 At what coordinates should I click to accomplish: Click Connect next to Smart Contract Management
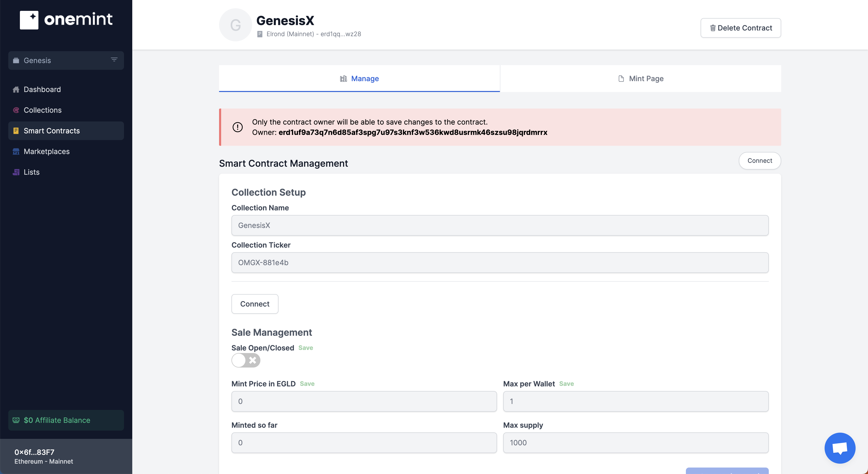coord(760,161)
